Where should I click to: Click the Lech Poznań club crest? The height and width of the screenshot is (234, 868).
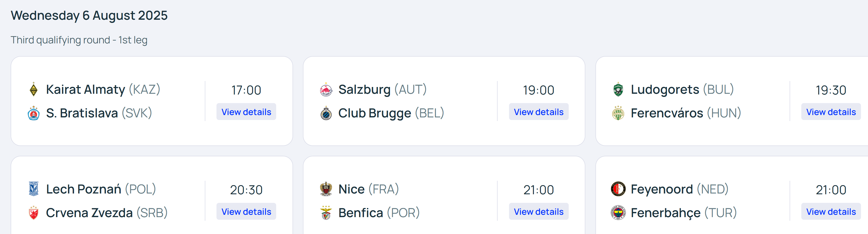coord(33,189)
